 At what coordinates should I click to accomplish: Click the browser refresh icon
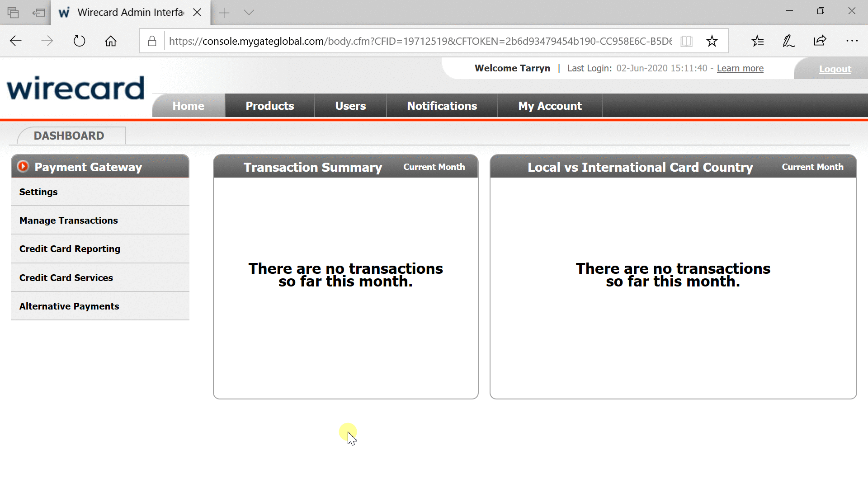coord(79,41)
